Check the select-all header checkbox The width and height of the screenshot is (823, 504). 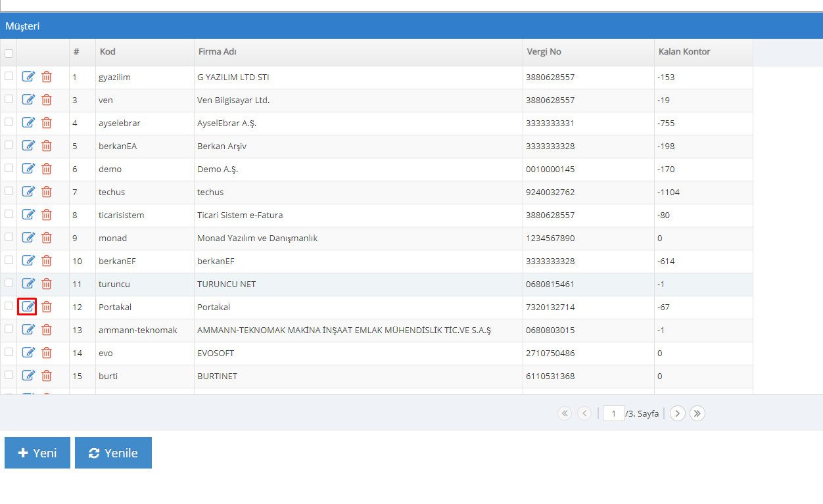[x=9, y=53]
